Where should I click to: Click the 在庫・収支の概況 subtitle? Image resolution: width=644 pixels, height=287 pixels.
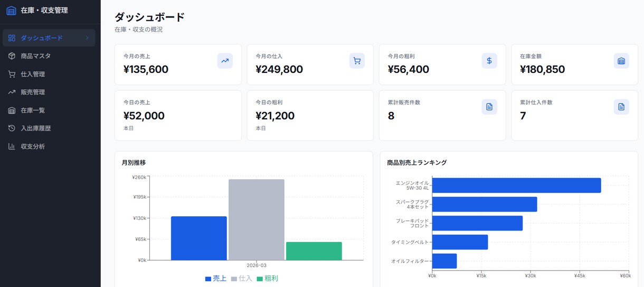[x=138, y=30]
